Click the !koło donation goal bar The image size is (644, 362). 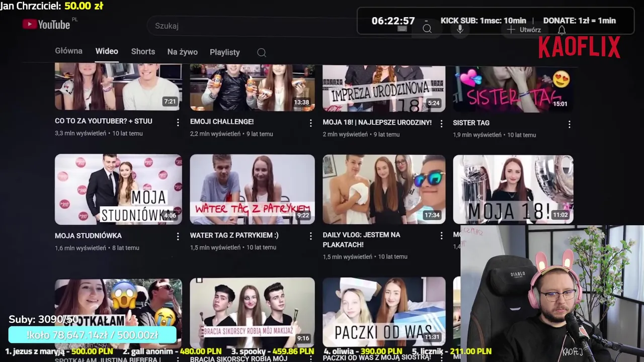tap(93, 335)
